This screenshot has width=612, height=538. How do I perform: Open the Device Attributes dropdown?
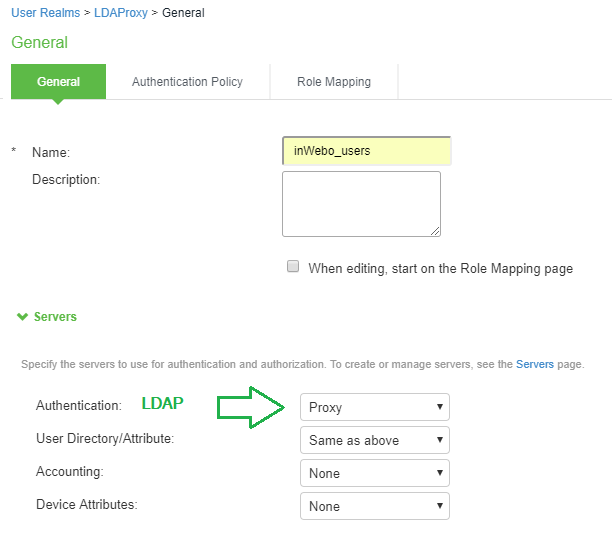tap(374, 506)
